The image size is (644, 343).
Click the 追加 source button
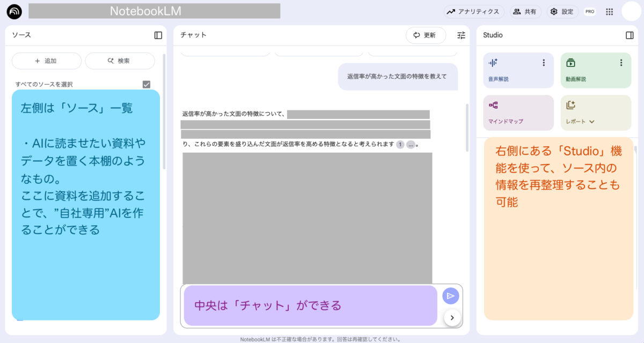click(x=46, y=61)
